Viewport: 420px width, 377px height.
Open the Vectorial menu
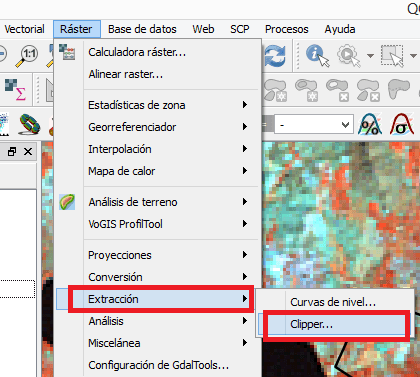[24, 29]
